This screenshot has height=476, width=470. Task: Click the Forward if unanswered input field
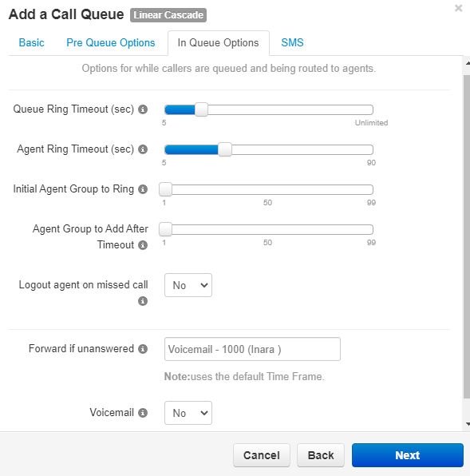[x=252, y=349]
